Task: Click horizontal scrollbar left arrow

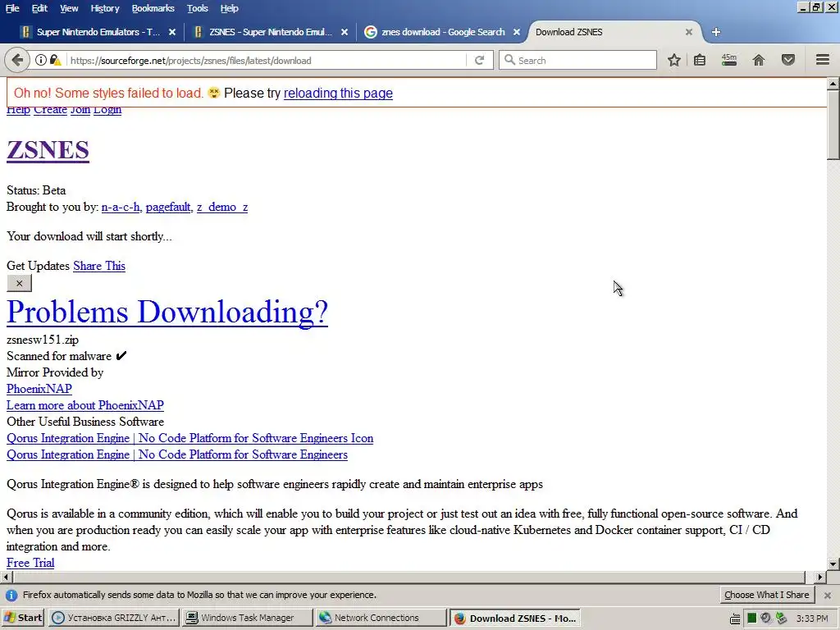Action: click(x=6, y=577)
